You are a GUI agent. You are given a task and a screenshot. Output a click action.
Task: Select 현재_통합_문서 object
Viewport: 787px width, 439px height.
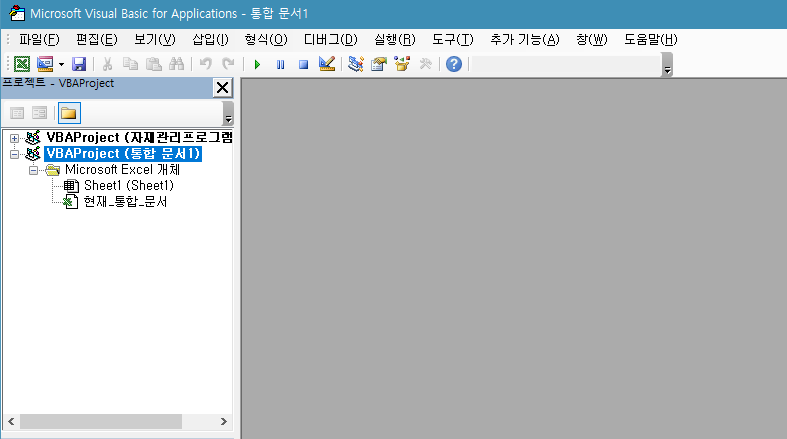(125, 202)
